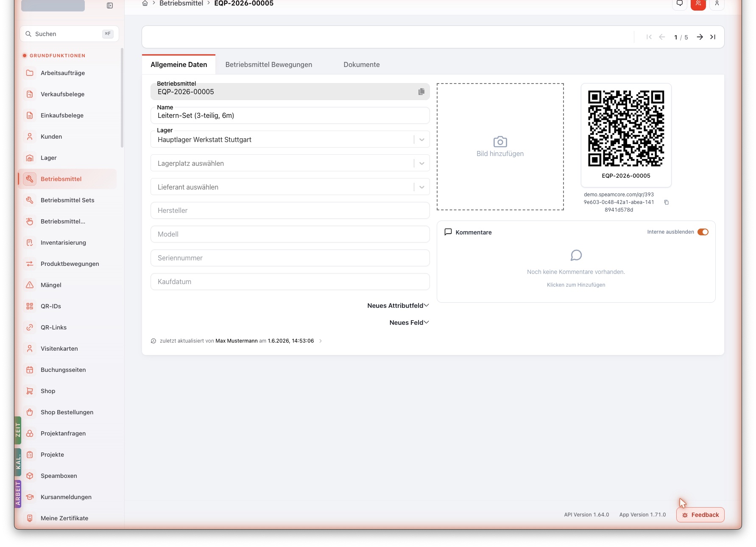Viewport: 756px width, 547px height.
Task: Go to next record arrow
Action: [700, 37]
